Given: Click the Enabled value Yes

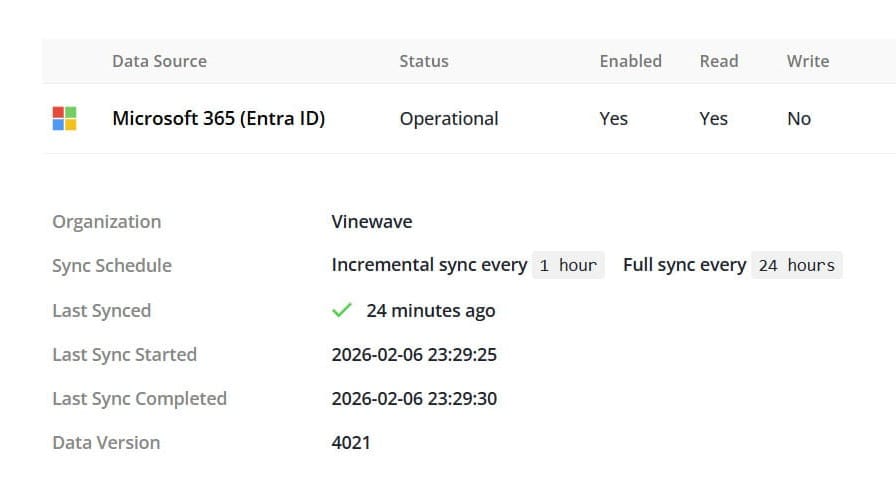Looking at the screenshot, I should pyautogui.click(x=614, y=119).
